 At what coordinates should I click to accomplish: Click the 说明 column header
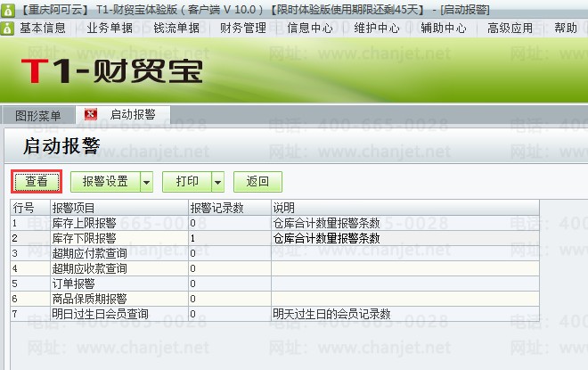[x=405, y=208]
